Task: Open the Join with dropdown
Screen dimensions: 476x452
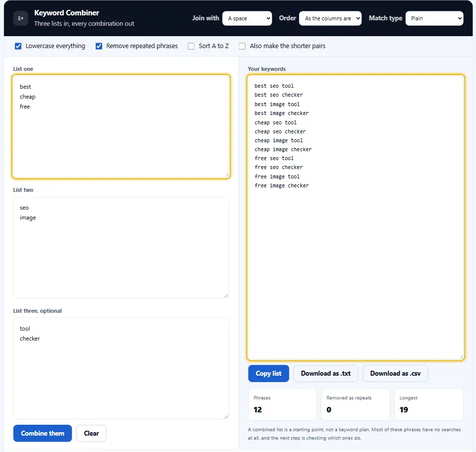Action: point(247,18)
